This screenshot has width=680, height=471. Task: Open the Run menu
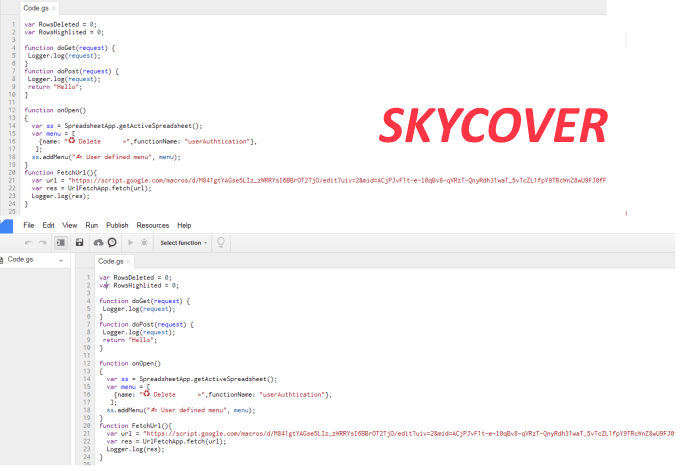coord(92,225)
